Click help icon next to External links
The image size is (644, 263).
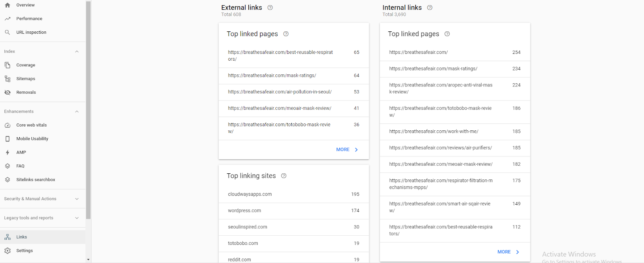270,8
